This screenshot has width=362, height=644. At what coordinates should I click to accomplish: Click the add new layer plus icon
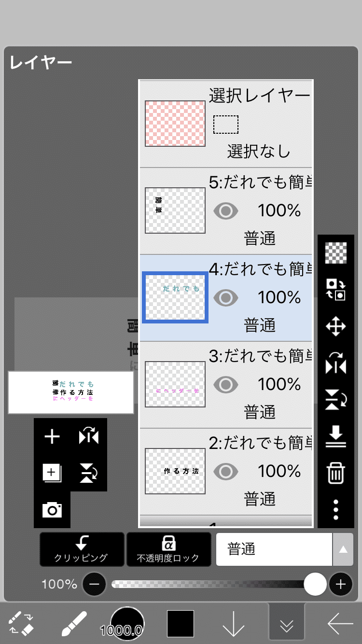tap(52, 437)
